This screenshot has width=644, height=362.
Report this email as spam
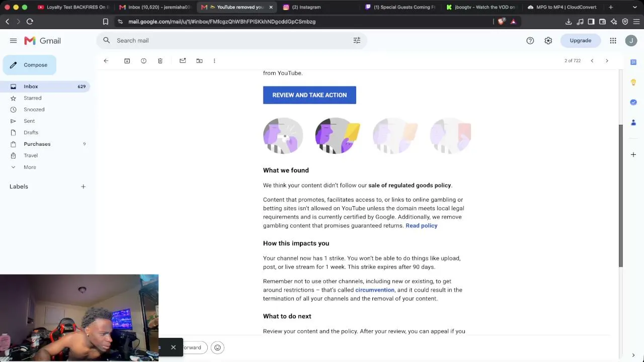click(143, 61)
